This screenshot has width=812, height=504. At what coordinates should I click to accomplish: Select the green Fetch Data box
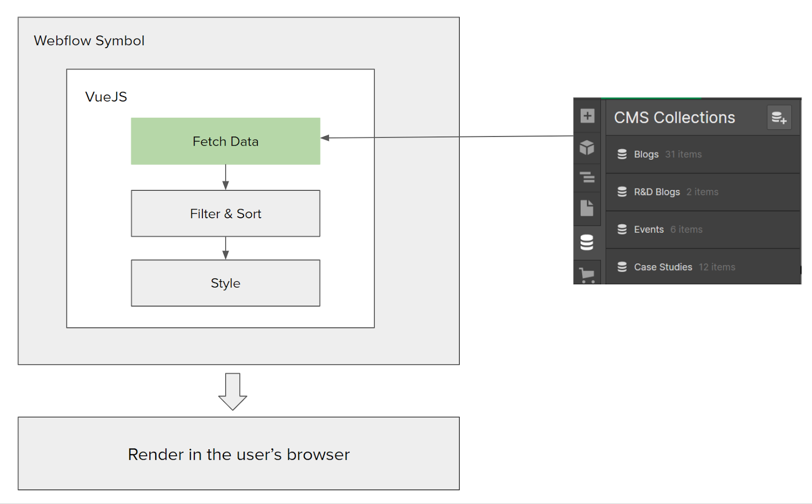226,141
